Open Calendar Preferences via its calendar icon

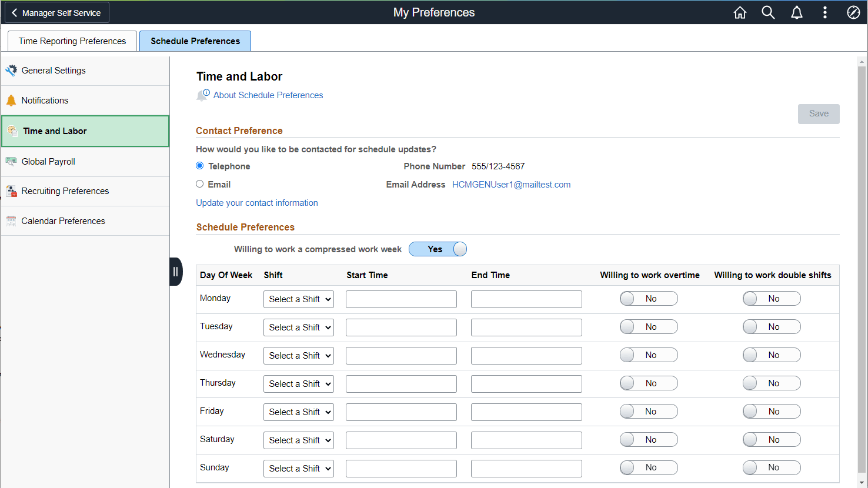pos(11,220)
